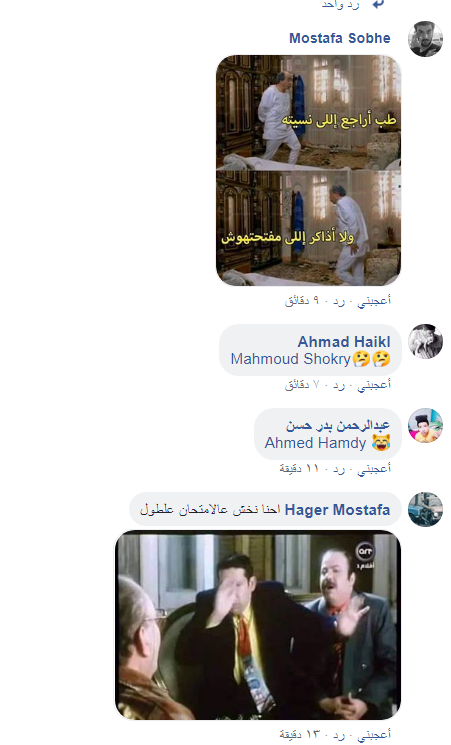Open the '٩ دقائق' comment timestamp
This screenshot has height=745, width=451.
tap(304, 301)
